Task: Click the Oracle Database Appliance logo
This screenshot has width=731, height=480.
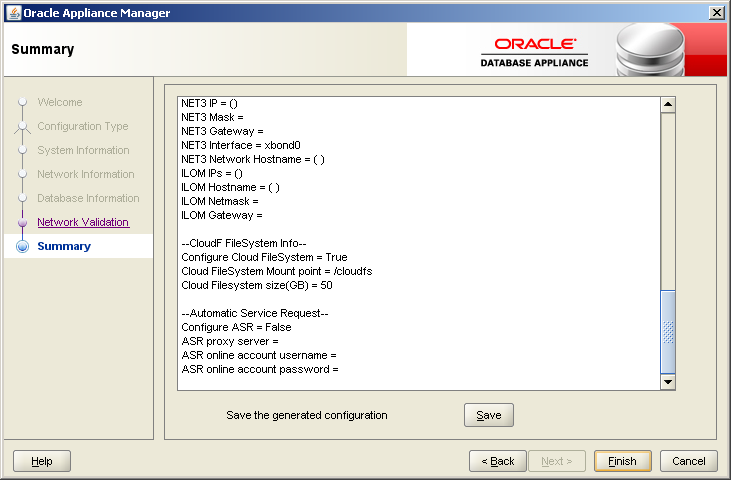Action: point(534,53)
